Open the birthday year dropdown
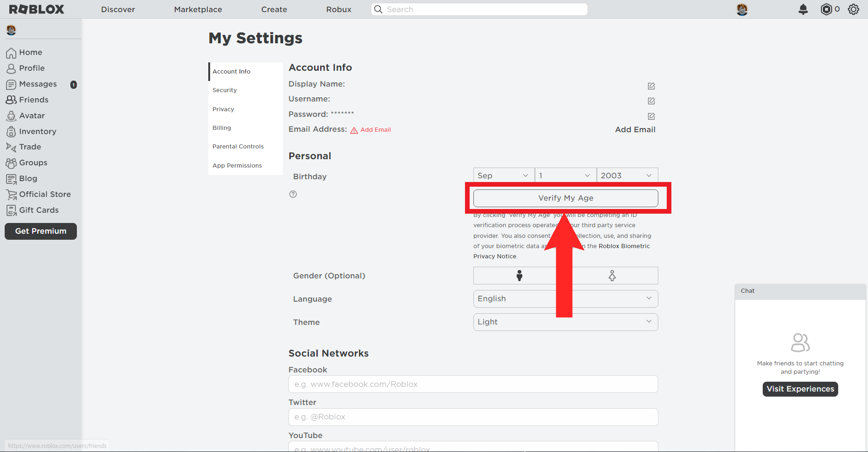 627,175
